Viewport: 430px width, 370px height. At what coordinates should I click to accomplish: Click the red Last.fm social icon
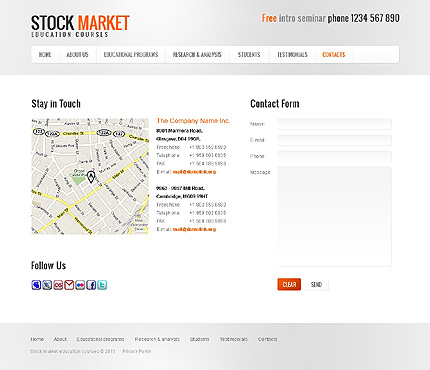pyautogui.click(x=58, y=285)
